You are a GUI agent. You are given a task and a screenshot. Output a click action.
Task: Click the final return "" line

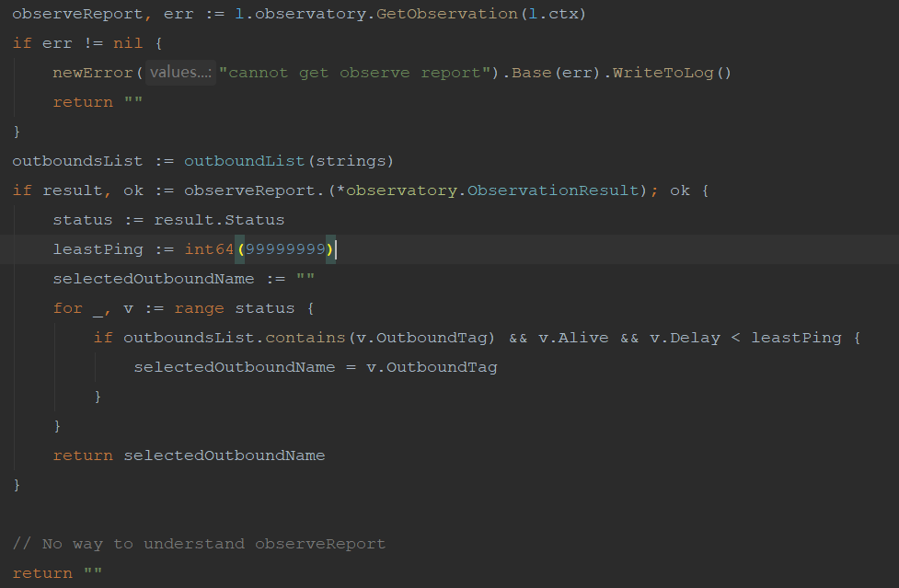57,573
